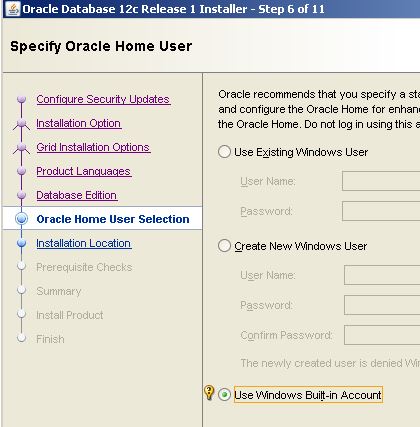Select Create New Windows User option
The width and height of the screenshot is (420, 427).
click(x=224, y=246)
